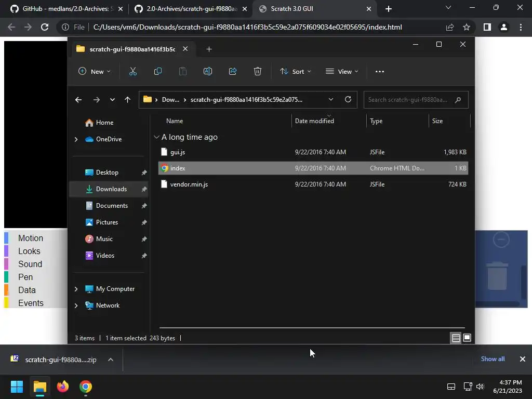Click the search magnifier in Explorer
532x399 pixels.
click(x=458, y=100)
